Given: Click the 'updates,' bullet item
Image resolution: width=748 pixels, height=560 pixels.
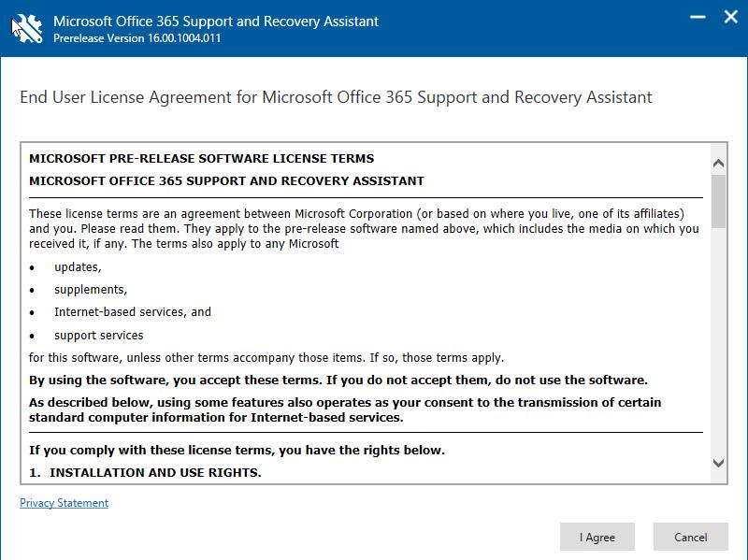Looking at the screenshot, I should point(77,267).
